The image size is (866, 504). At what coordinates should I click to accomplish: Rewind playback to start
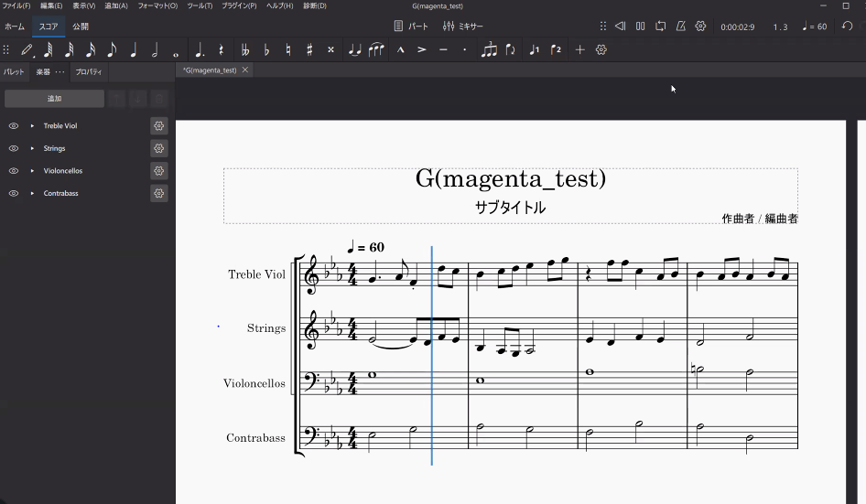(x=621, y=26)
